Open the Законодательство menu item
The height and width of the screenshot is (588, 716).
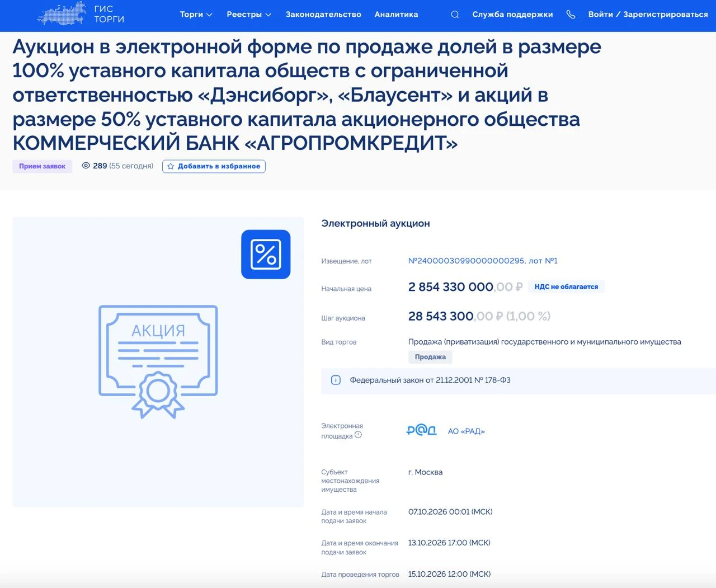tap(323, 15)
